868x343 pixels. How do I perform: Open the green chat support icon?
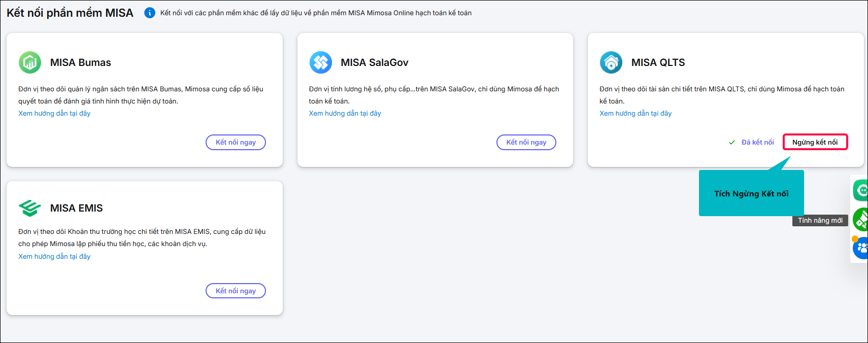[x=861, y=190]
